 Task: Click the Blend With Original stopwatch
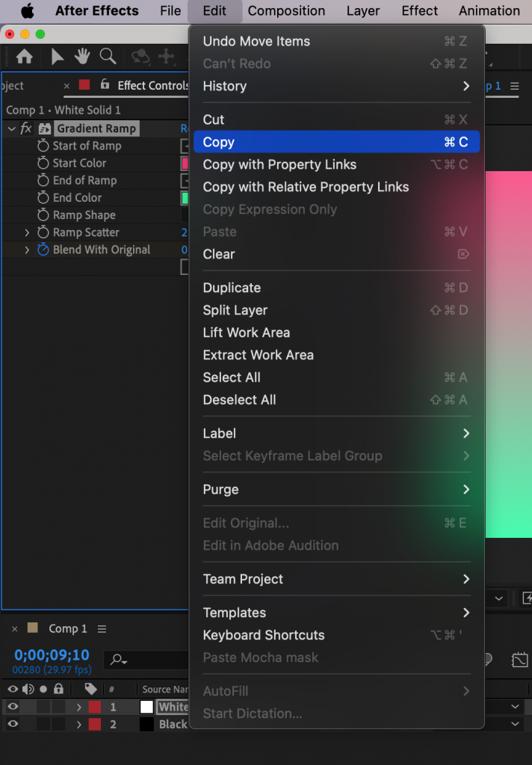pyautogui.click(x=43, y=250)
